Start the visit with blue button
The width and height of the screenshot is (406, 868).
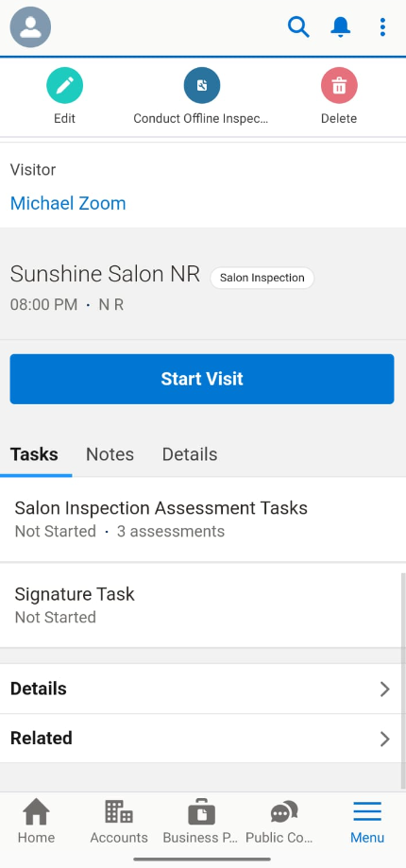click(x=202, y=379)
